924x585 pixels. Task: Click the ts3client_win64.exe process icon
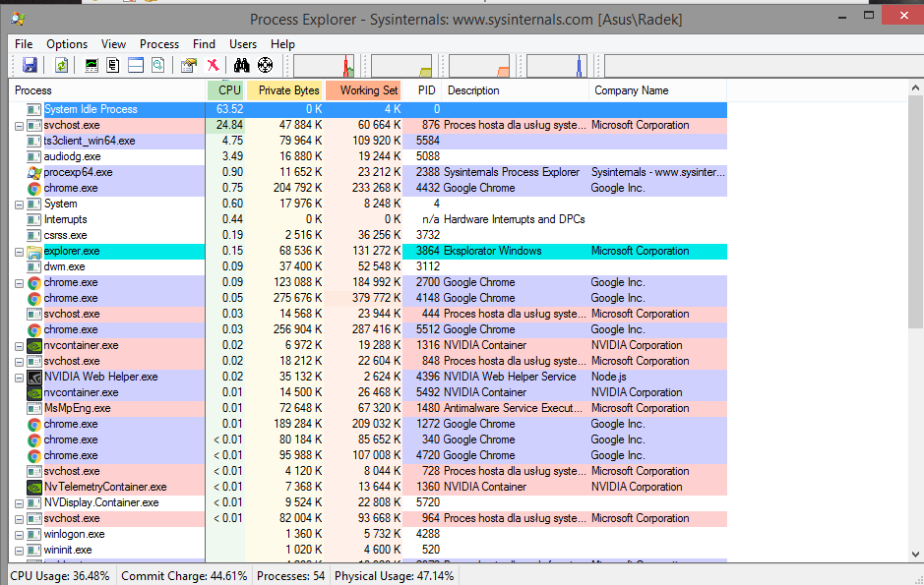pyautogui.click(x=34, y=141)
